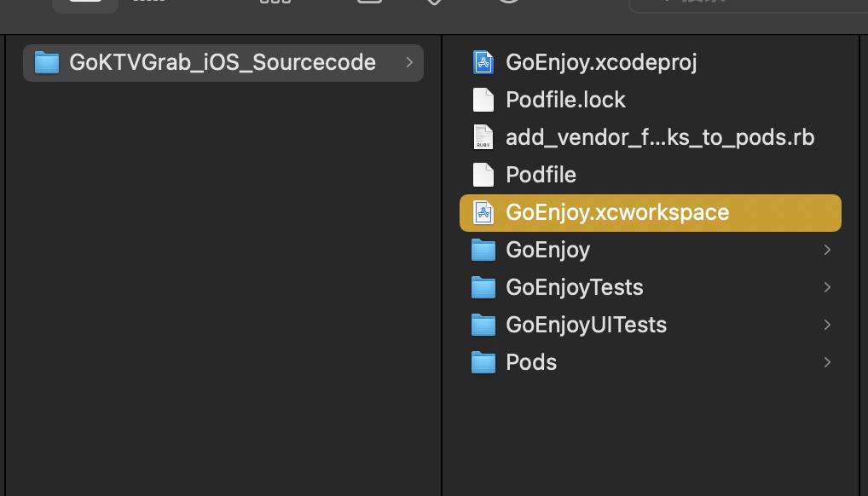The height and width of the screenshot is (496, 868).
Task: Select the Podfile file name
Action: 541,175
